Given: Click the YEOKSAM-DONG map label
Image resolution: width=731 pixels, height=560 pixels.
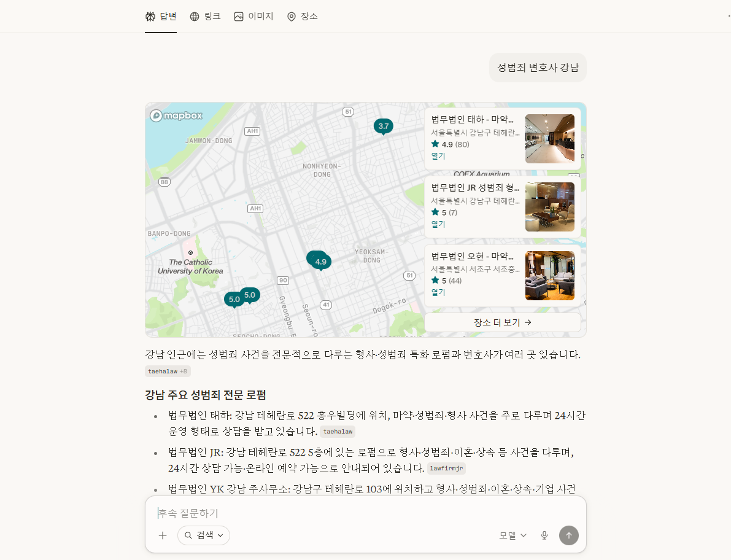Looking at the screenshot, I should [371, 256].
